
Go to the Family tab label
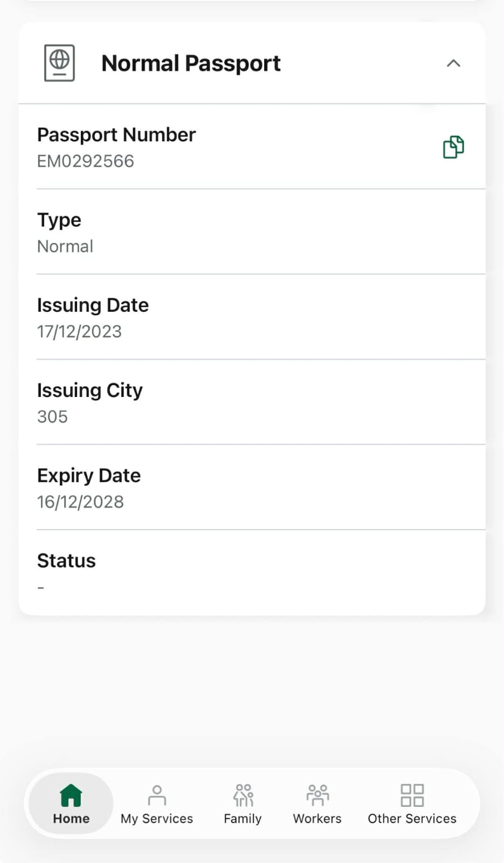(x=243, y=819)
